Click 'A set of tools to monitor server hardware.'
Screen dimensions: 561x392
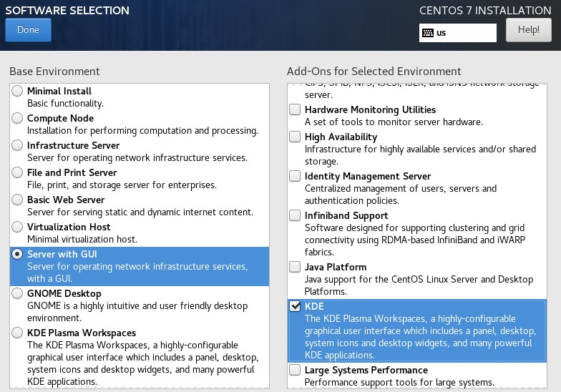pyautogui.click(x=394, y=122)
